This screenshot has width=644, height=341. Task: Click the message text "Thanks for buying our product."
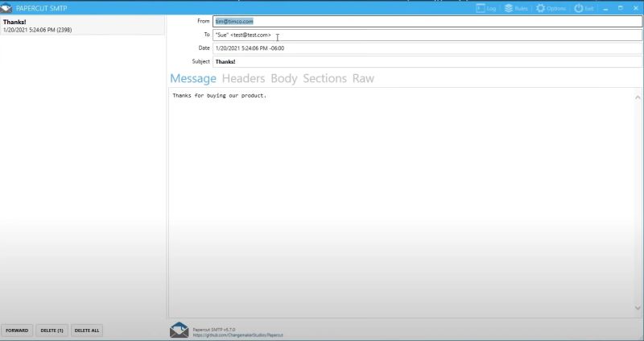pyautogui.click(x=219, y=95)
